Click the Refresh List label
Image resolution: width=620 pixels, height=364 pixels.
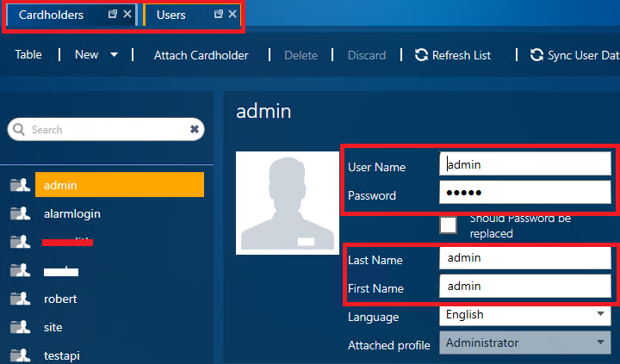462,55
